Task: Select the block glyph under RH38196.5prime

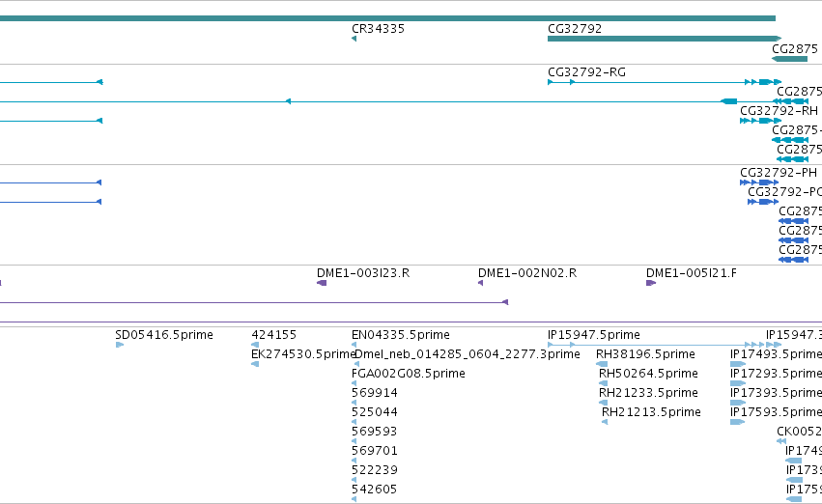Action: coord(602,364)
